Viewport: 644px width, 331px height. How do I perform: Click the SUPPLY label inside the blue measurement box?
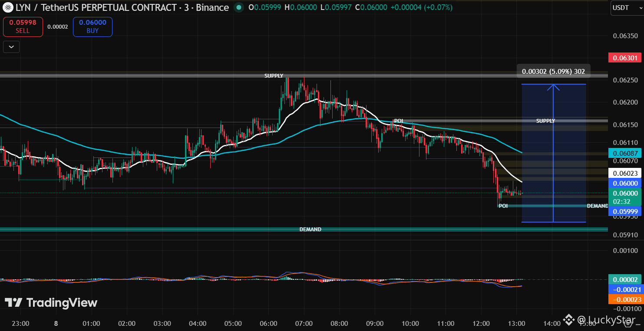coord(545,121)
